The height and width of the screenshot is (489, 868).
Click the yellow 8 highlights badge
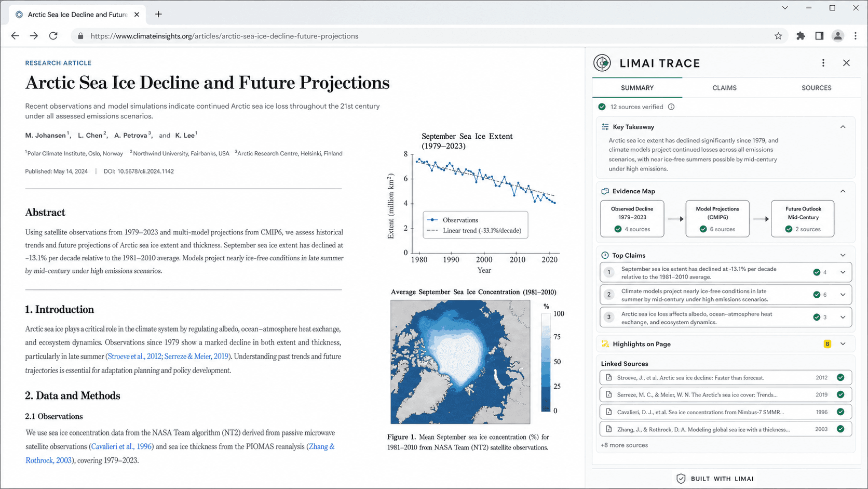(828, 344)
